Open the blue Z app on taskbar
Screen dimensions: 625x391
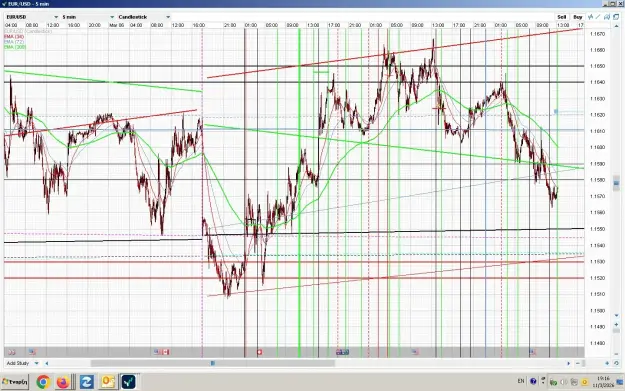[x=86, y=382]
